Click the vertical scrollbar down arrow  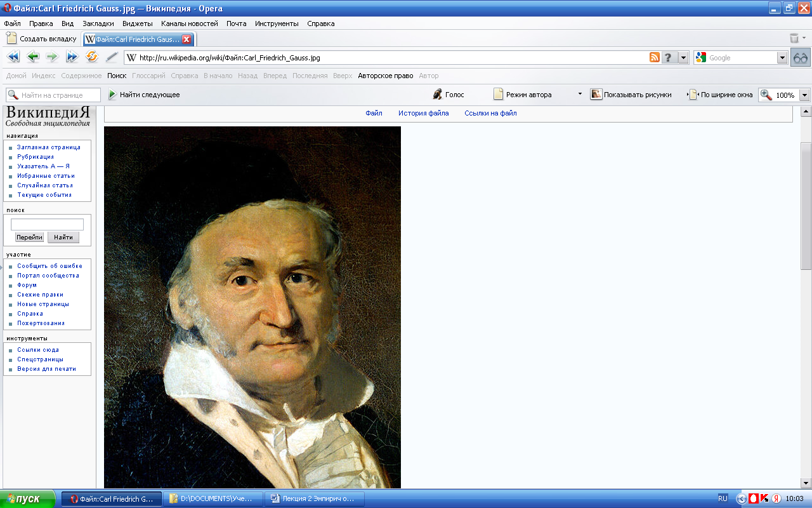806,483
